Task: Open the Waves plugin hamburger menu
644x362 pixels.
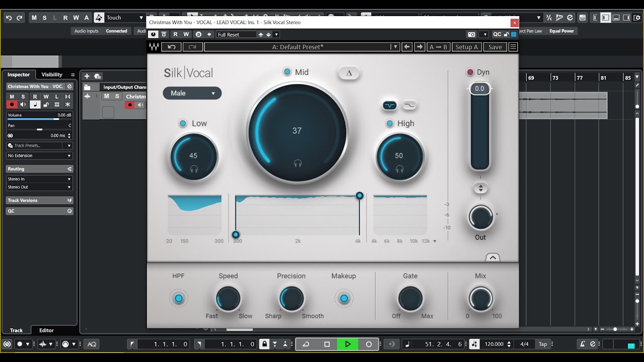Action: pyautogui.click(x=513, y=47)
